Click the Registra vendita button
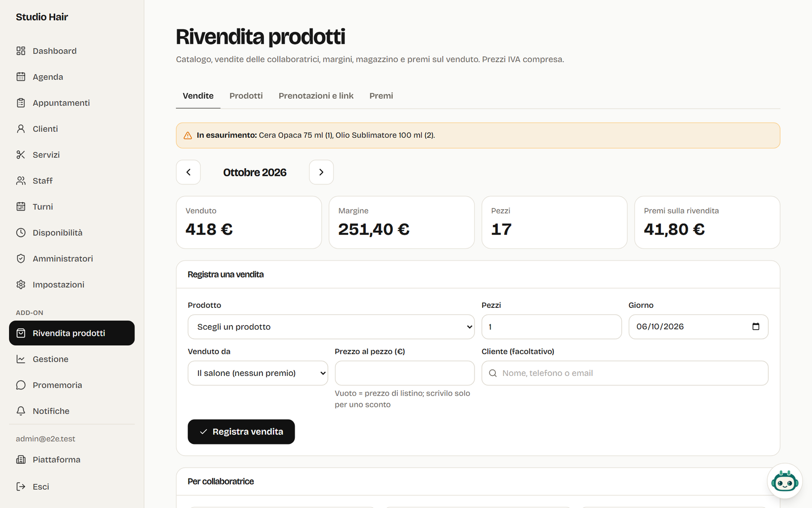 (x=241, y=432)
